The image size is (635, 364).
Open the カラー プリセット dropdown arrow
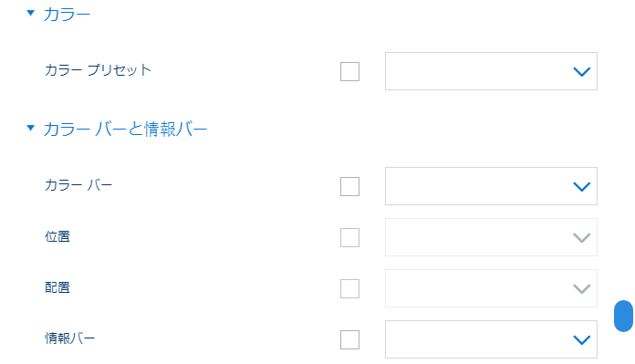(581, 72)
